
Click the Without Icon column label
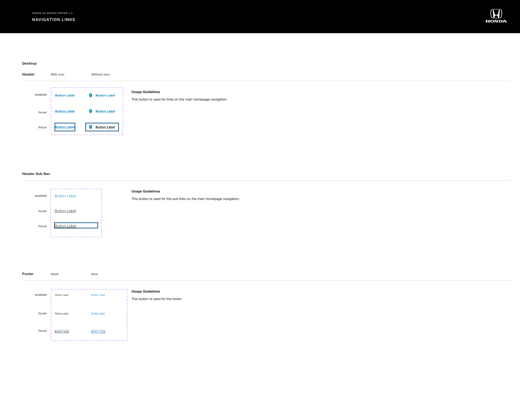pyautogui.click(x=101, y=74)
